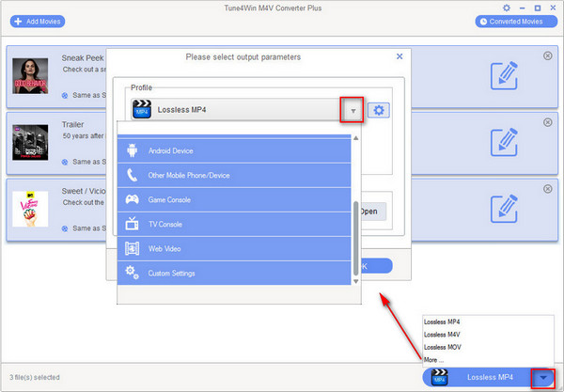This screenshot has width=564, height=392.
Task: Select Android Device category
Action: [234, 150]
